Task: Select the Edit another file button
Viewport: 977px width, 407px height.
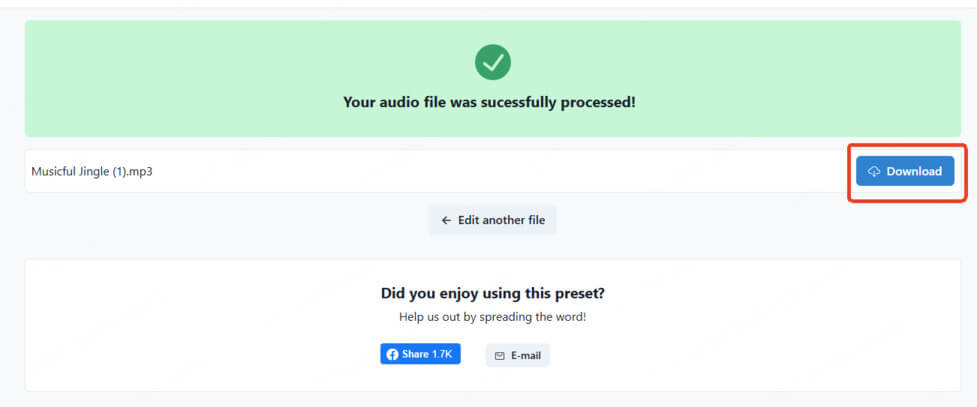Action: (x=492, y=220)
